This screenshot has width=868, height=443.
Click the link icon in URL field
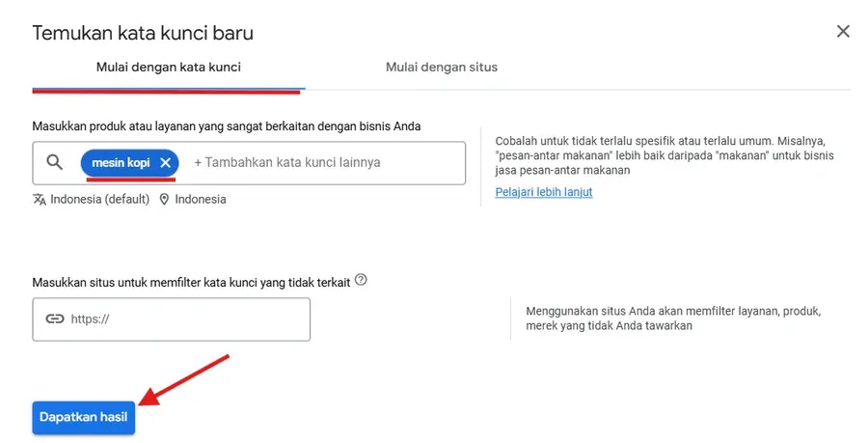pyautogui.click(x=55, y=318)
